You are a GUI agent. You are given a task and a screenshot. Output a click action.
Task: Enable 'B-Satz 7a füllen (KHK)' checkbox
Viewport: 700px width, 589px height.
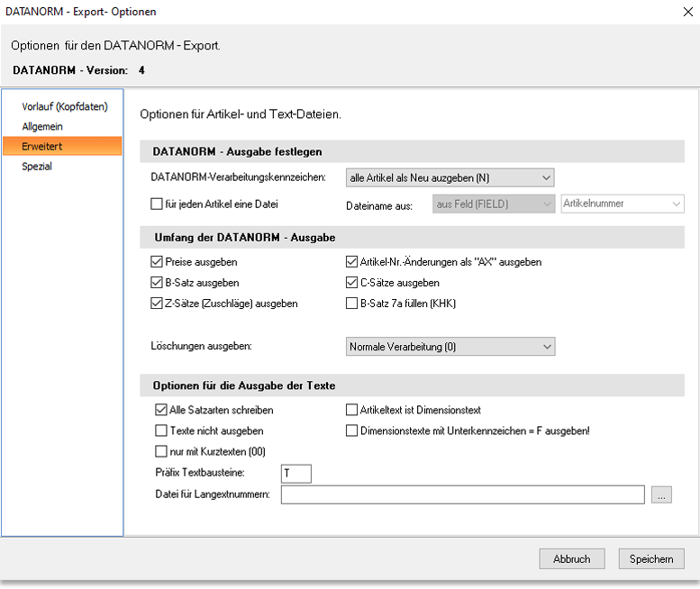[x=351, y=304]
